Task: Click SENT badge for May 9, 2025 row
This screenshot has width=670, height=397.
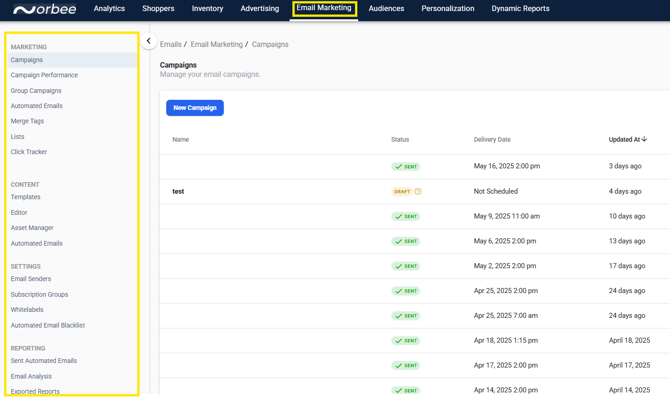Action: point(406,217)
